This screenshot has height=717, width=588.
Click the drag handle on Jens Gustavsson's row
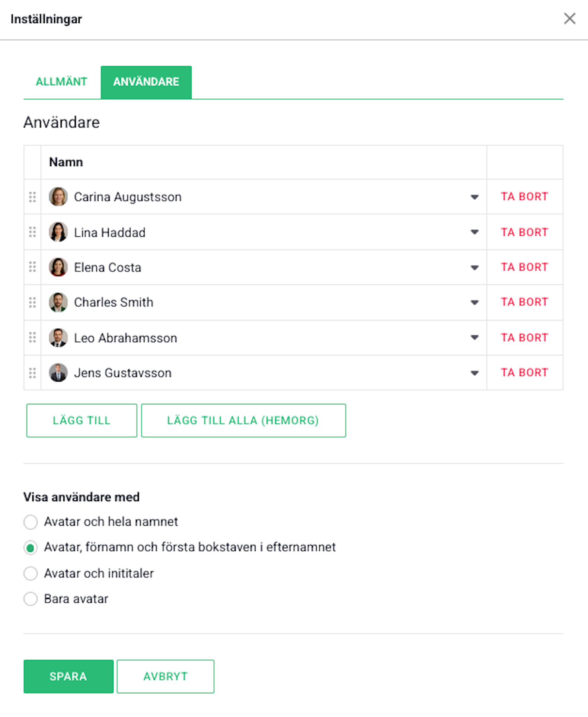coord(32,373)
